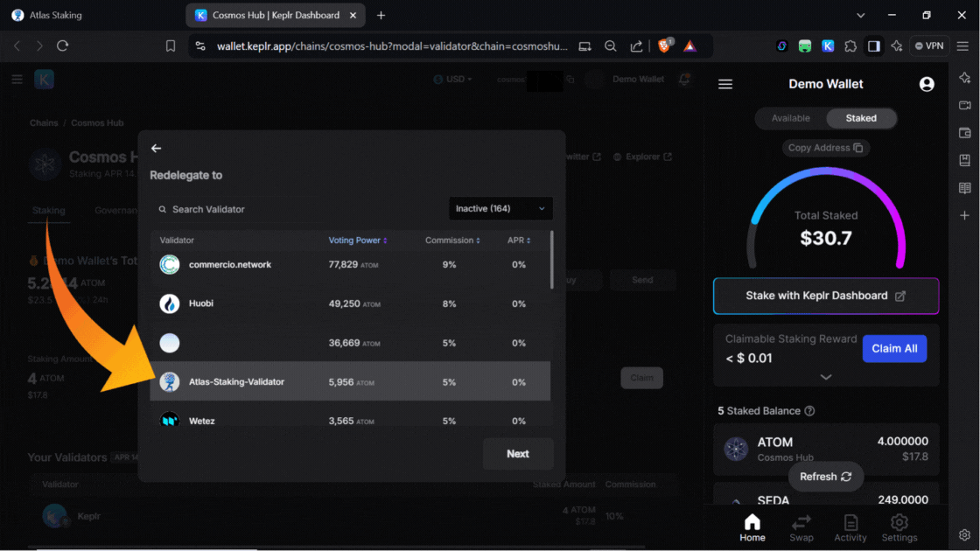Open the wallet account profile icon

(927, 84)
